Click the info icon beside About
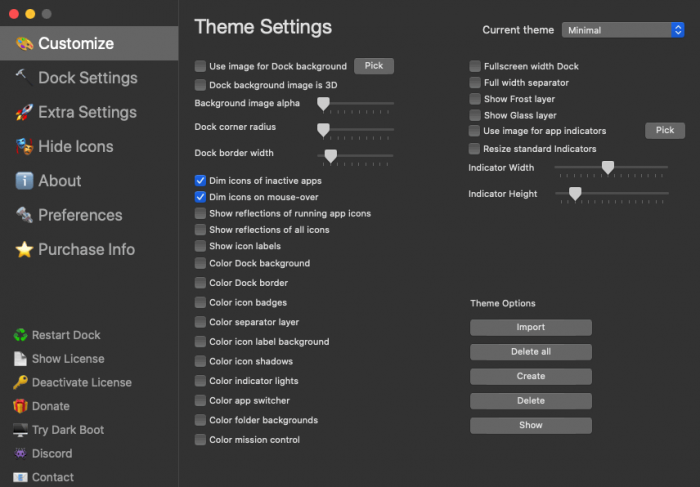The width and height of the screenshot is (700, 487). tap(24, 181)
